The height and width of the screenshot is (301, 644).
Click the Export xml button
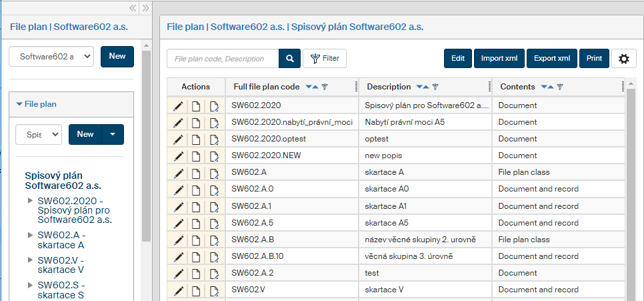[x=551, y=59]
